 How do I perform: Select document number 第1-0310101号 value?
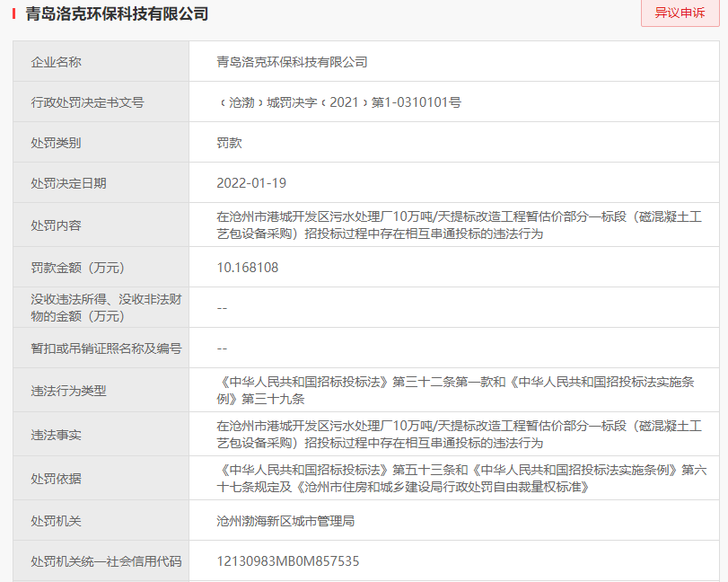339,102
